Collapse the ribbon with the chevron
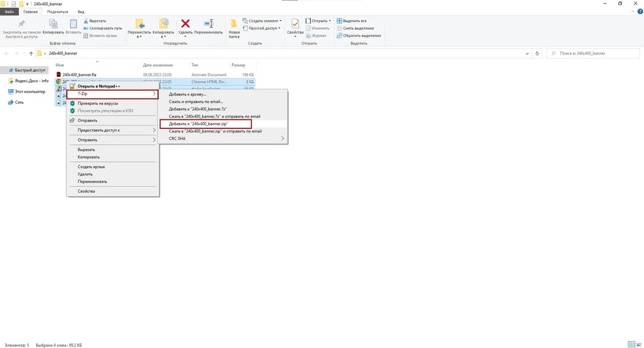The width and height of the screenshot is (644, 348). pyautogui.click(x=633, y=12)
